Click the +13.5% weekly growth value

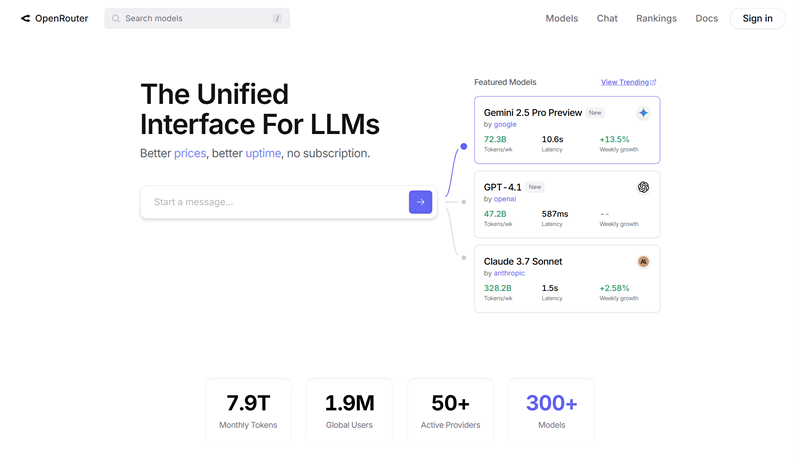(x=614, y=139)
